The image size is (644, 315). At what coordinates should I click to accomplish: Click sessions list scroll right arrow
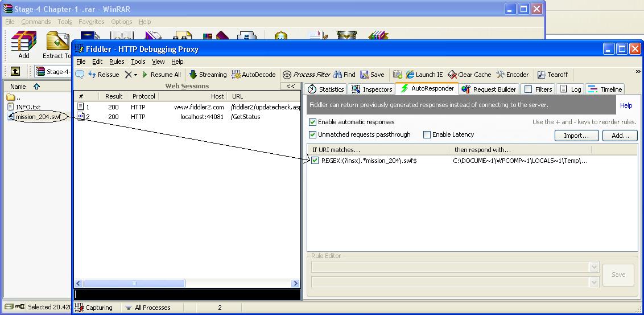[x=295, y=284]
